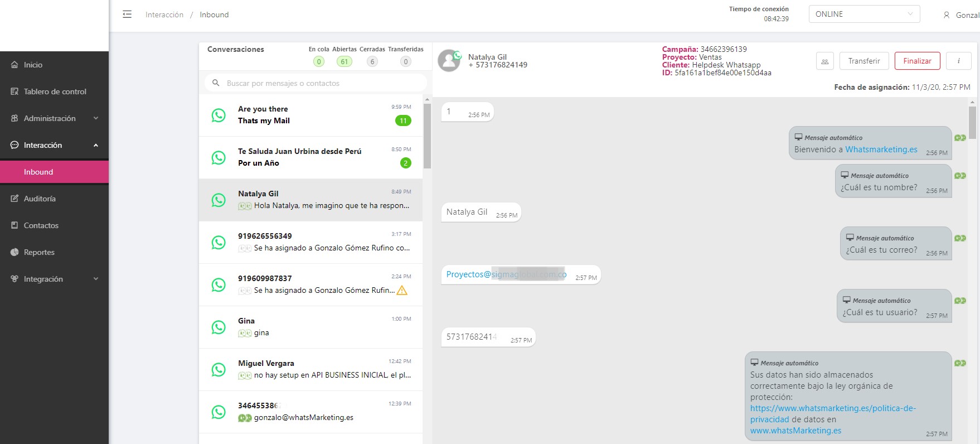
Task: Click the Administración sidebar icon
Action: (14, 118)
